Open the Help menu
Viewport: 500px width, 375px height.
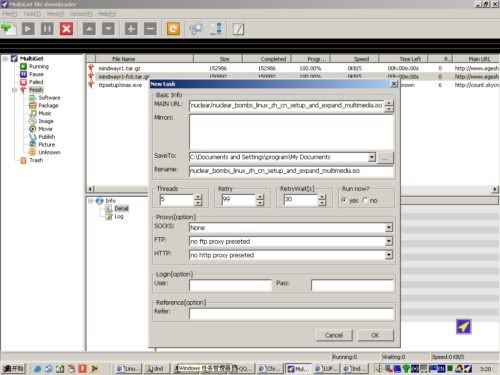[x=107, y=14]
